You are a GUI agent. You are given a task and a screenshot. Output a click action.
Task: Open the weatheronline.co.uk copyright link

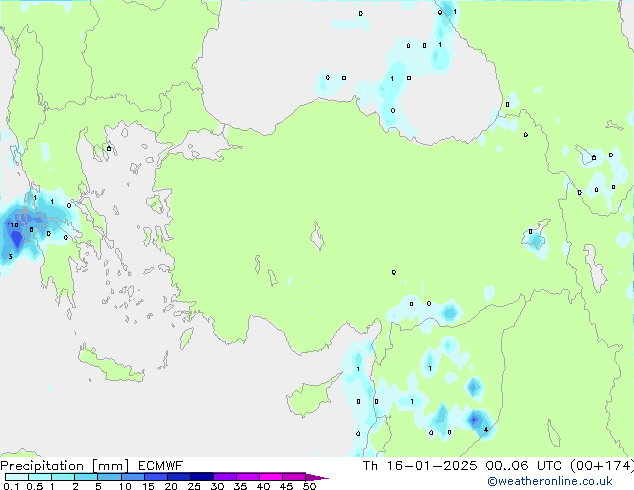coord(550,481)
